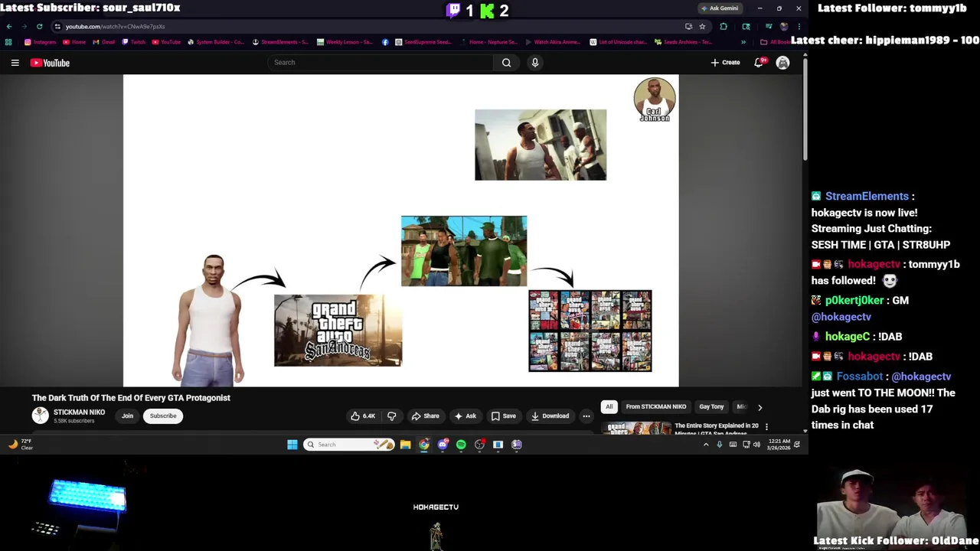
Task: Click the YouTube search magnifier button
Action: click(x=506, y=63)
